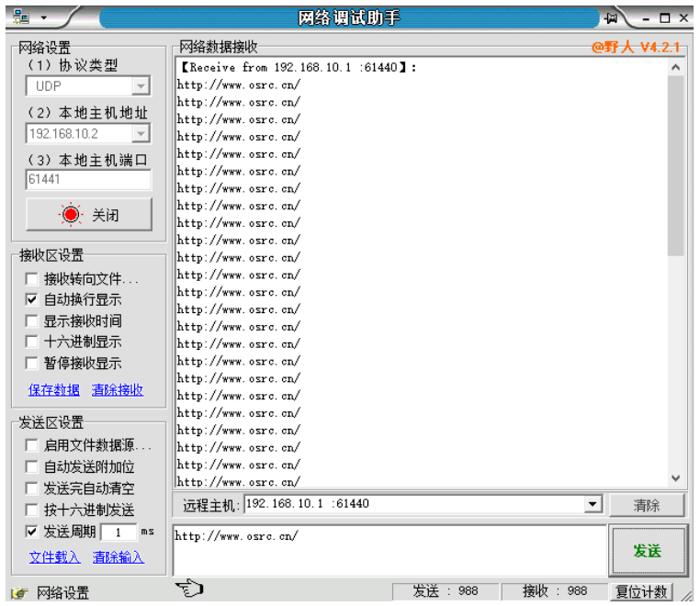Image resolution: width=700 pixels, height=606 pixels.
Task: Expand the local host address 192.168.10.2 dropdown
Action: pyautogui.click(x=141, y=133)
